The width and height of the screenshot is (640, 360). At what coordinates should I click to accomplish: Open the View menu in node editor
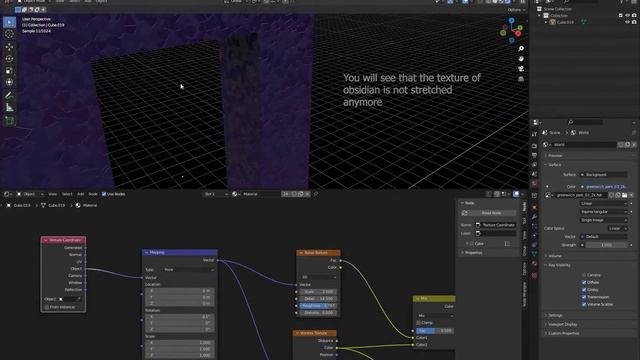coord(53,194)
